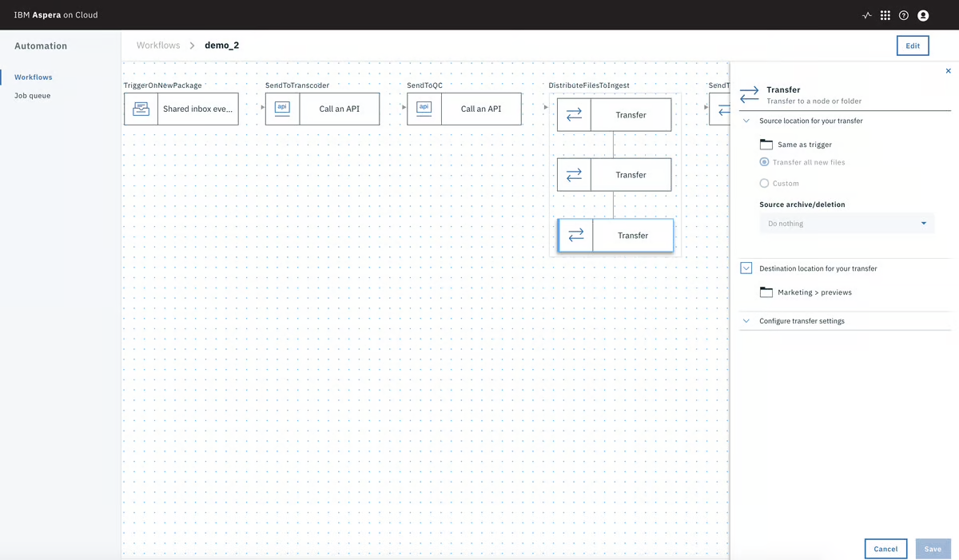Uncheck Destination location for your transfer

tap(746, 268)
